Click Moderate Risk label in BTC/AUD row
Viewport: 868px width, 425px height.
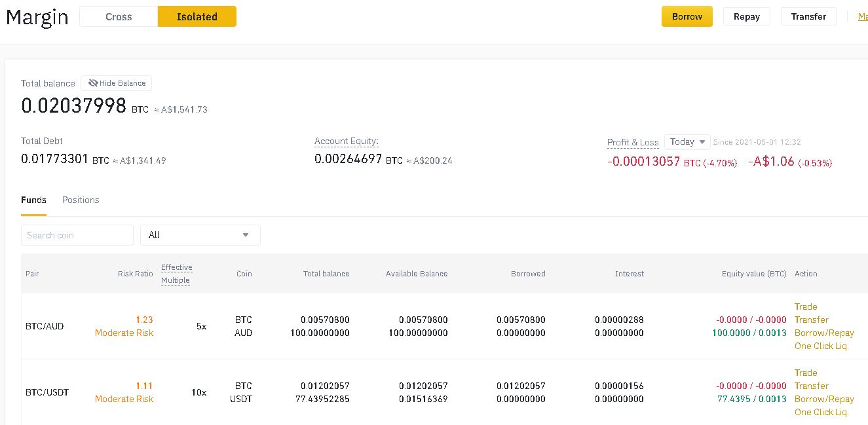[124, 333]
